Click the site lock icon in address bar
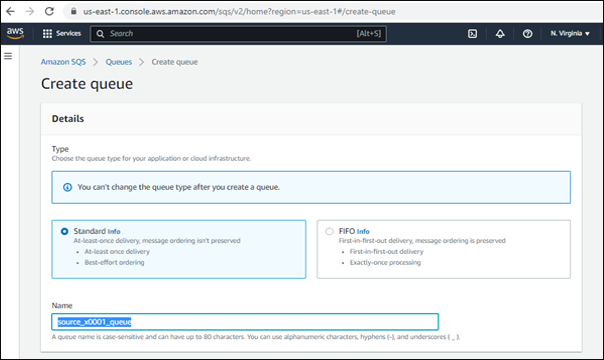The image size is (604, 360). (74, 11)
